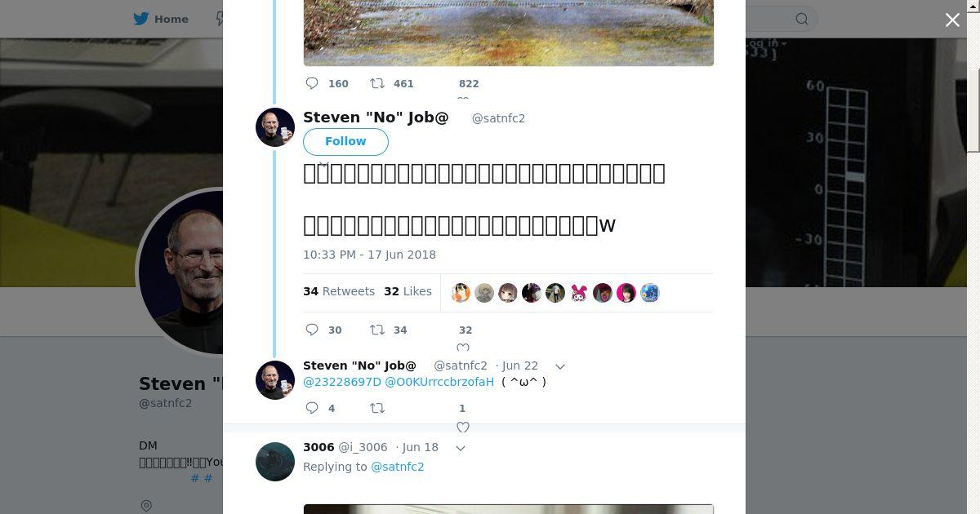Like the tweet with 822 likes
Screen dimensions: 980x514
tap(463, 98)
